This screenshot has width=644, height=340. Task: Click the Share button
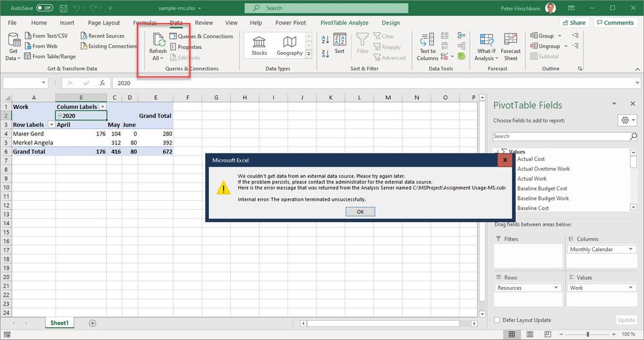(x=574, y=23)
